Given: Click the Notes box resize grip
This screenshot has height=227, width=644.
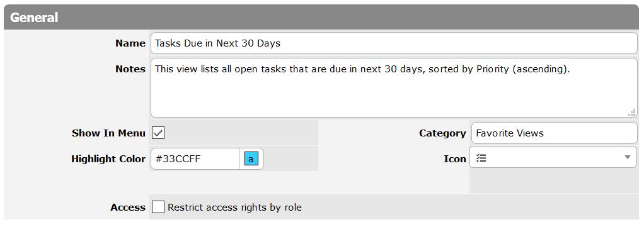Looking at the screenshot, I should coord(631,113).
